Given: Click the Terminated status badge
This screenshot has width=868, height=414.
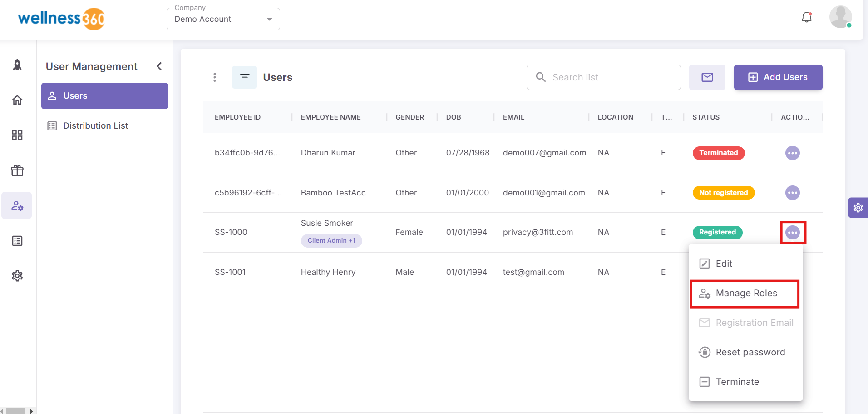Looking at the screenshot, I should click(719, 153).
